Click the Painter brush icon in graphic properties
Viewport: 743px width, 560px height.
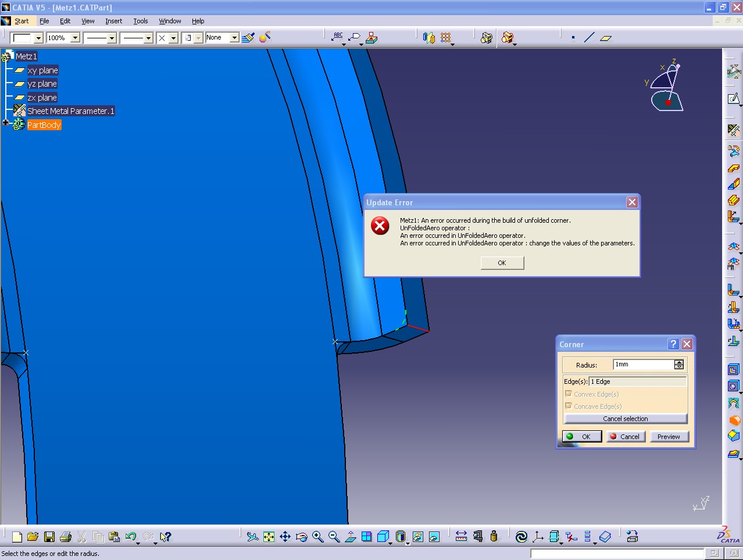tap(248, 38)
